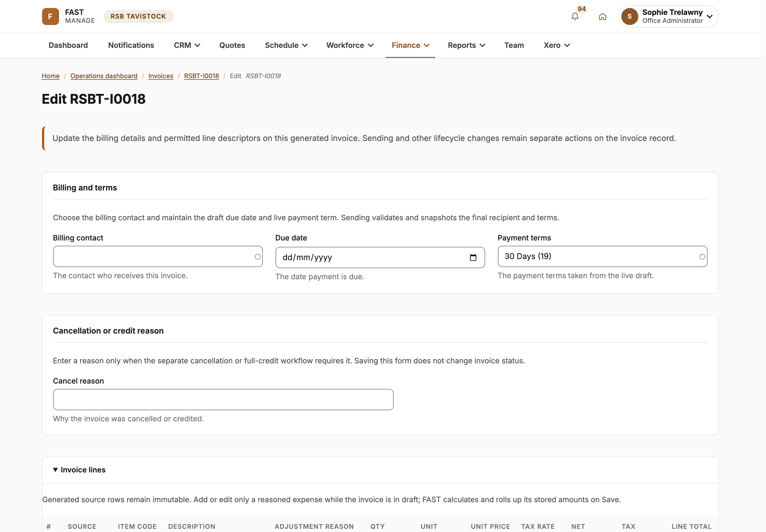The image size is (766, 532).
Task: Open the Billing contact combo box
Action: [158, 256]
